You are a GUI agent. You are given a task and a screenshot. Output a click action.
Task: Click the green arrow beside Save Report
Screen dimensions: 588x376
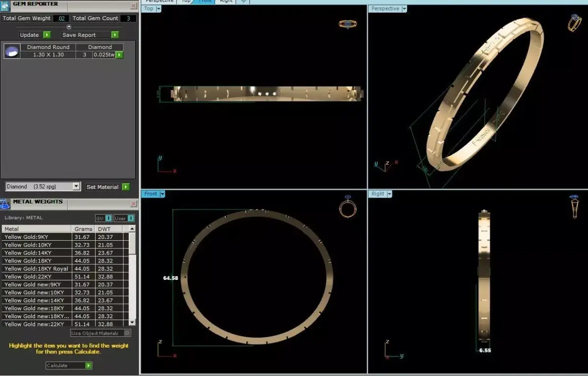coord(115,35)
